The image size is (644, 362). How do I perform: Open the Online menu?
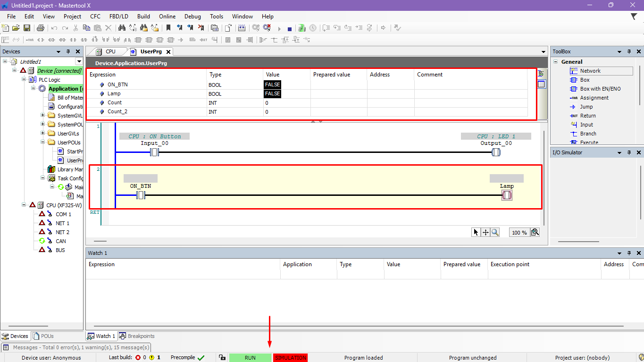[x=167, y=17]
